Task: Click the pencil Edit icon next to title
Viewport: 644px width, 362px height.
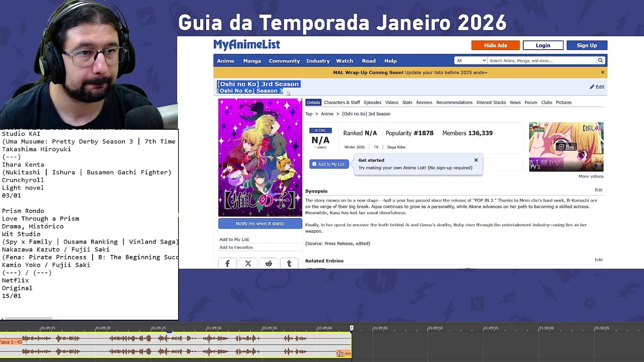Action: coord(597,87)
